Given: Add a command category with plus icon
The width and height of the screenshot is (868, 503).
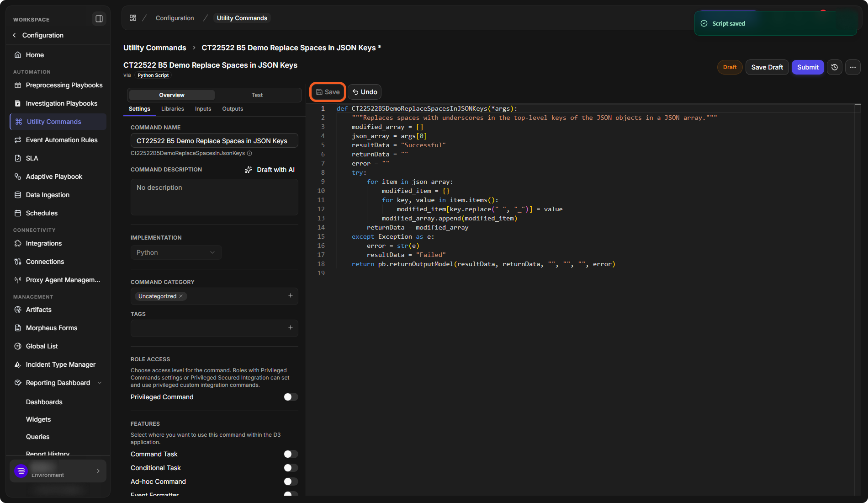Looking at the screenshot, I should tap(291, 296).
